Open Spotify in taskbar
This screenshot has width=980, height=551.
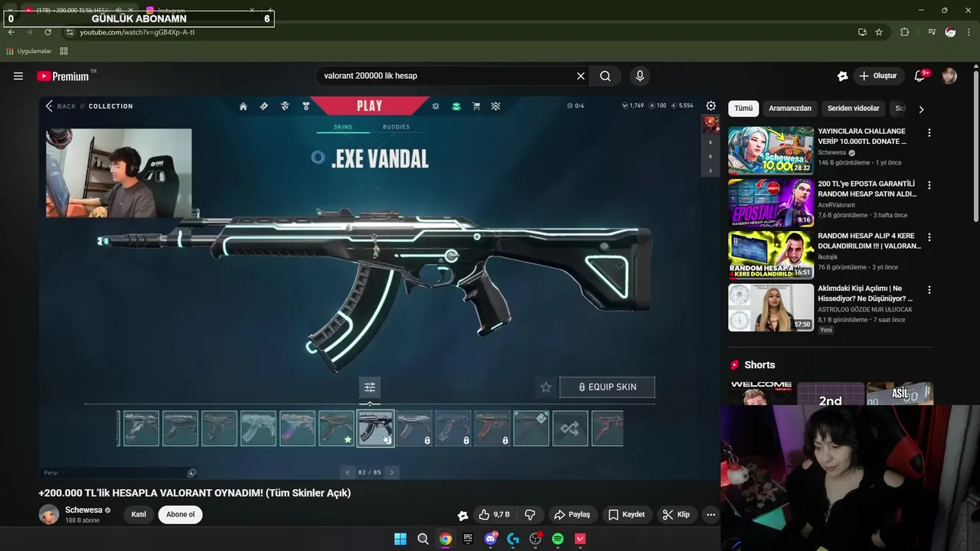tap(557, 539)
